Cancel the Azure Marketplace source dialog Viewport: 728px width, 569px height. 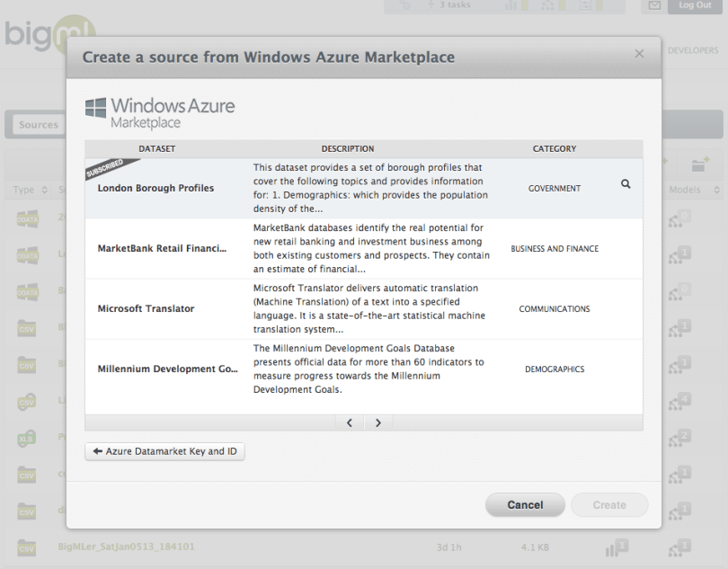(x=525, y=504)
